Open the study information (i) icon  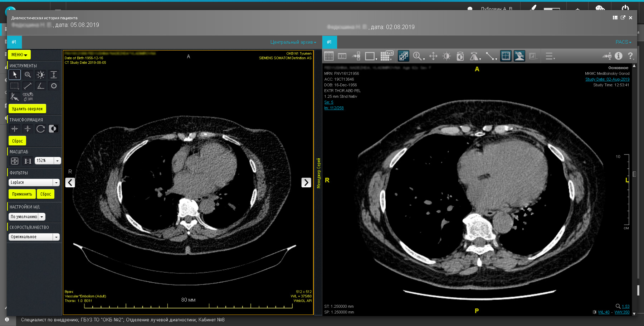coord(618,56)
